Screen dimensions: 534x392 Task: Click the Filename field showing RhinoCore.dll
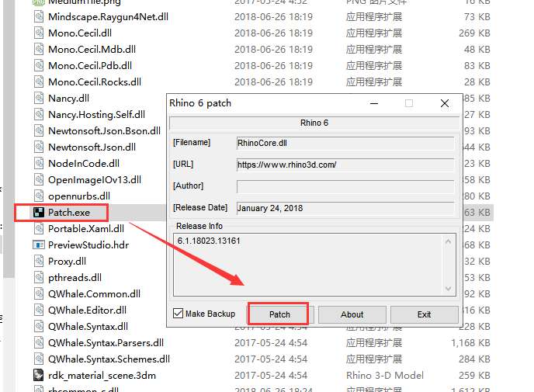coord(345,143)
